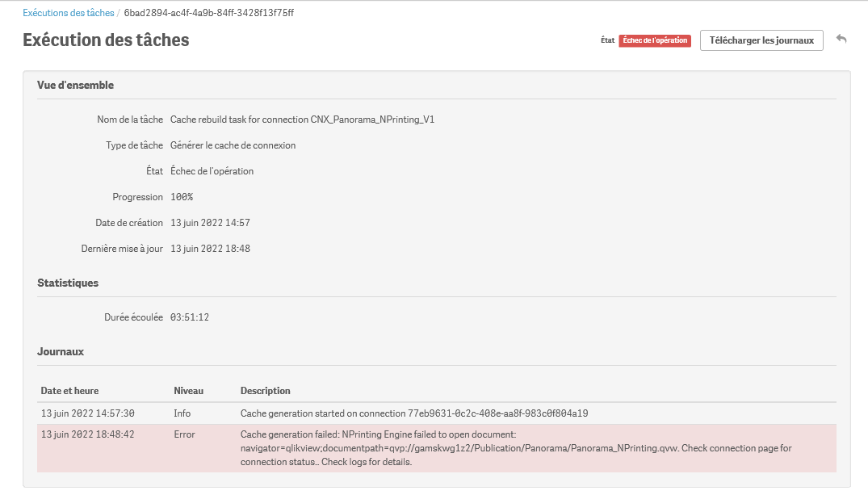Click the Info level log cell
Viewport: 868px width, 495px height.
pyautogui.click(x=182, y=413)
